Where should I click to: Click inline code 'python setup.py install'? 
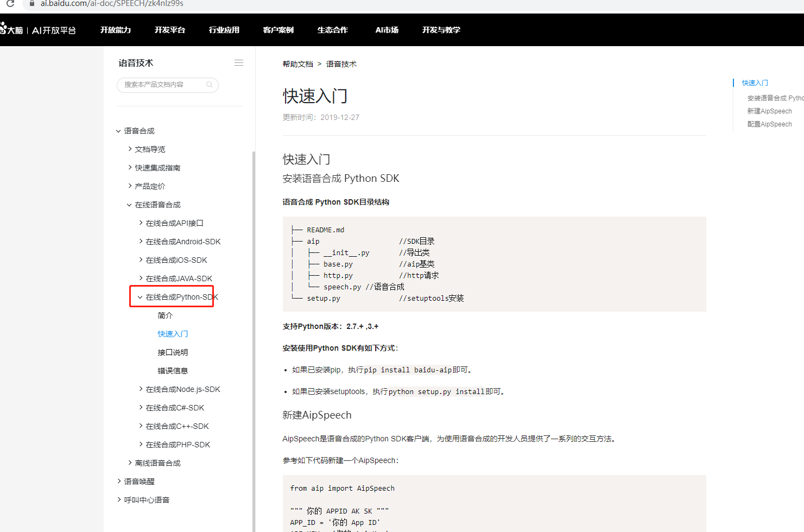pos(436,391)
